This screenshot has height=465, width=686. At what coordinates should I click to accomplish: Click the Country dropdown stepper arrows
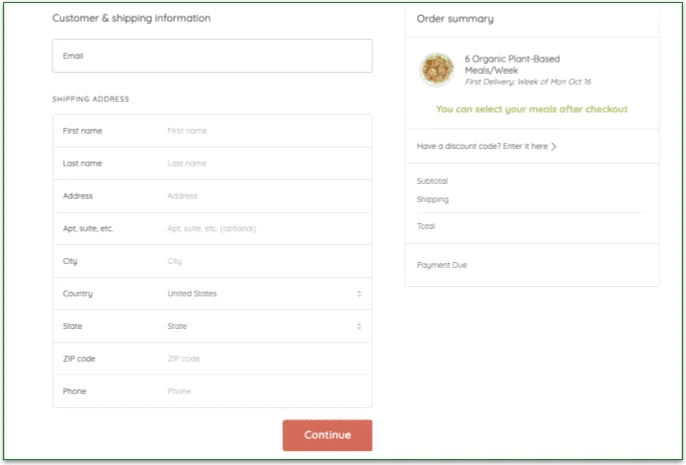click(359, 294)
